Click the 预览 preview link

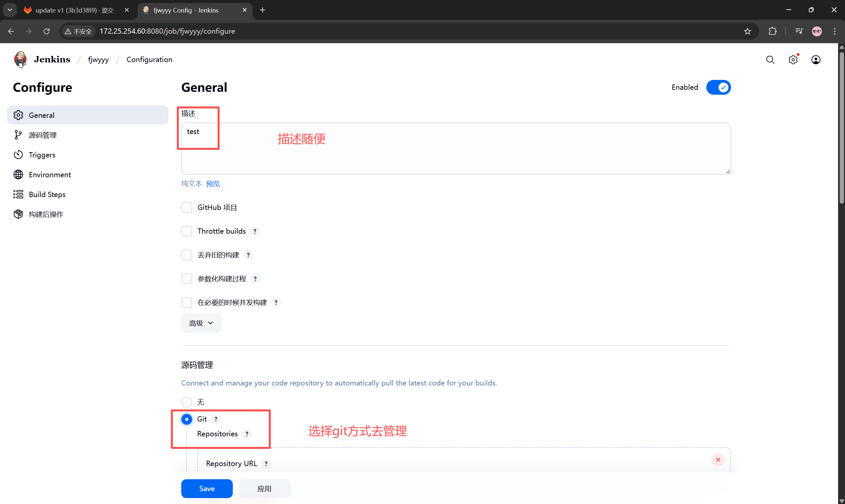[x=213, y=184]
